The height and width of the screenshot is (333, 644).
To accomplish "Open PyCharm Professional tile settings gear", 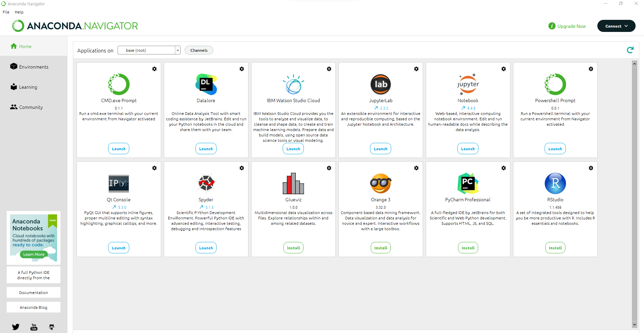I will click(504, 168).
